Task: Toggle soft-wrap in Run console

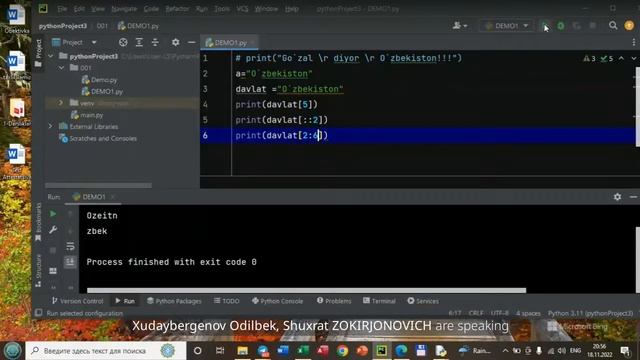Action: [70, 246]
